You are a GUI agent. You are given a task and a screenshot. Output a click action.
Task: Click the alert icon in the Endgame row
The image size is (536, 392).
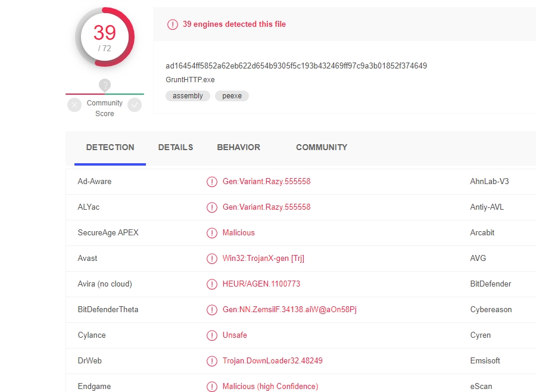tap(211, 387)
